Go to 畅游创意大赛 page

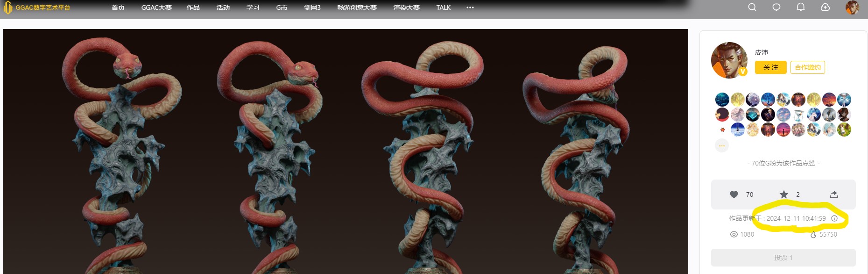pos(357,7)
